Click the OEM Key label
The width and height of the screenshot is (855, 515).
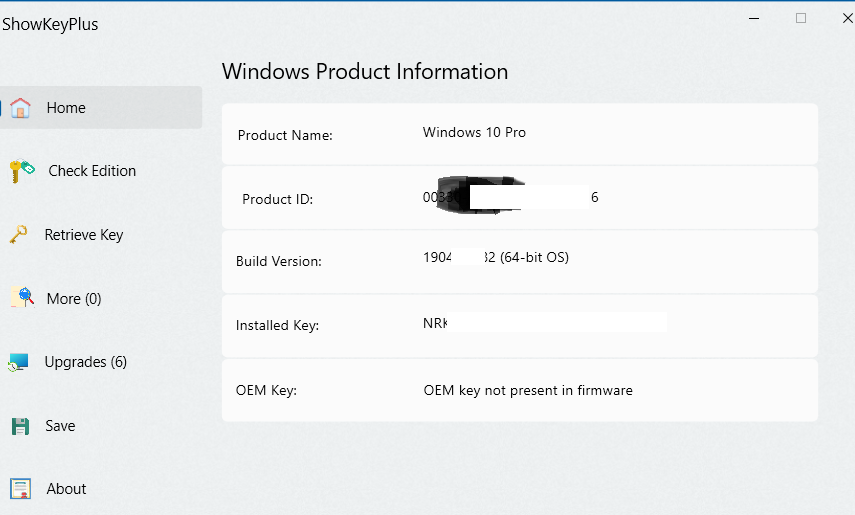[x=266, y=390]
